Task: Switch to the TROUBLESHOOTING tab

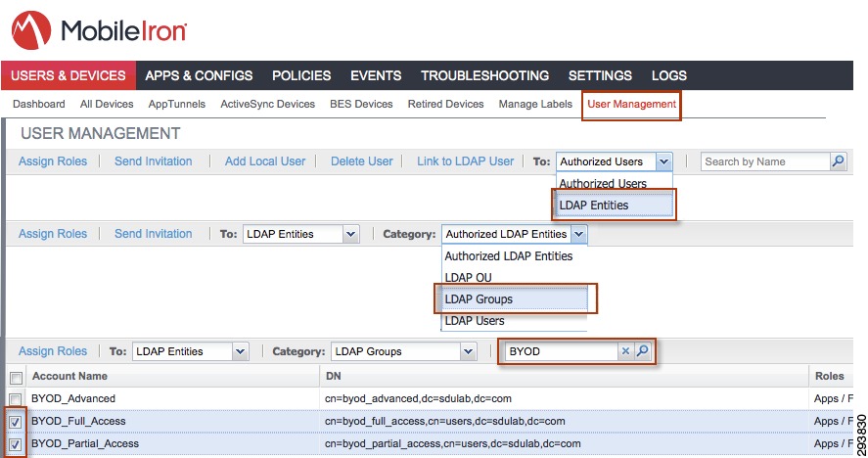Action: [x=485, y=75]
